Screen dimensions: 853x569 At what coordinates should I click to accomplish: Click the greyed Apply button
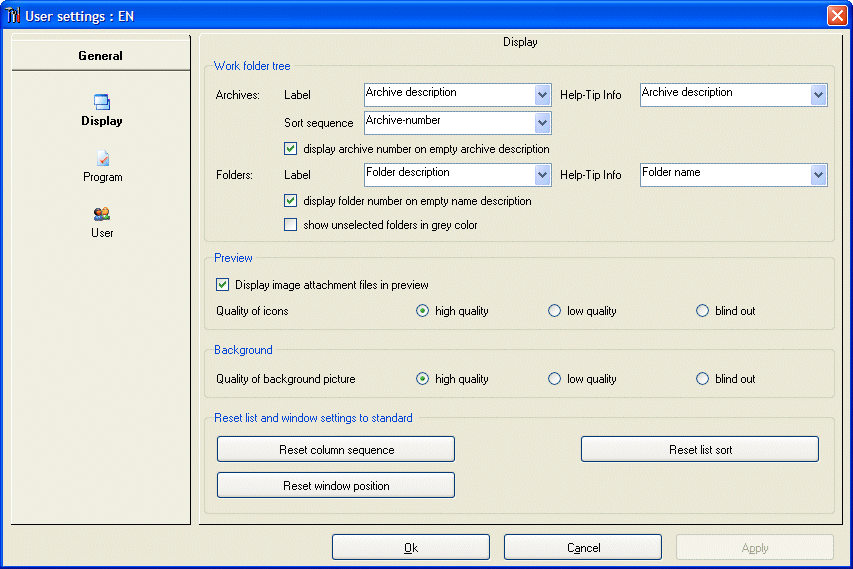[x=755, y=547]
